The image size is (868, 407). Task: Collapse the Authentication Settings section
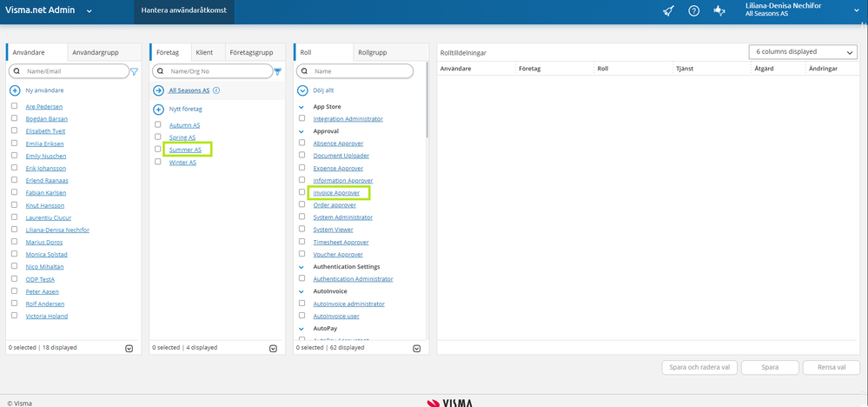point(301,267)
